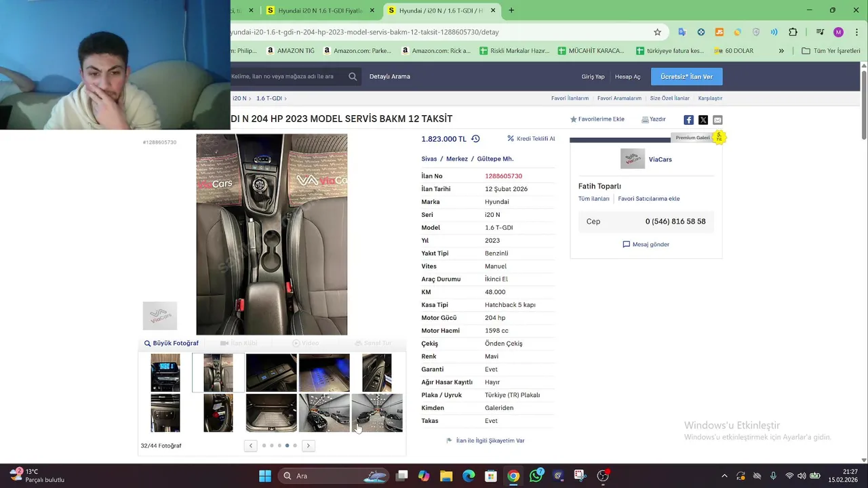This screenshot has height=488, width=868.
Task: Open Detaylı Arama
Action: click(390, 77)
